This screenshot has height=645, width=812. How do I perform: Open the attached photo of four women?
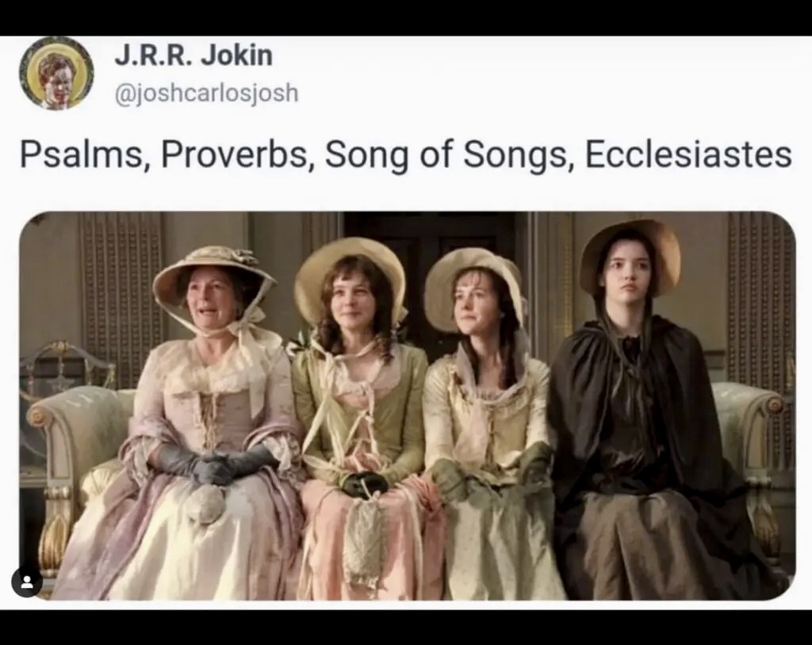pos(408,406)
